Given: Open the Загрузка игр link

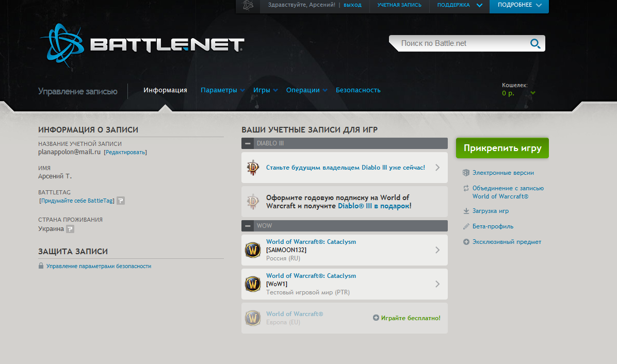Looking at the screenshot, I should (x=491, y=211).
